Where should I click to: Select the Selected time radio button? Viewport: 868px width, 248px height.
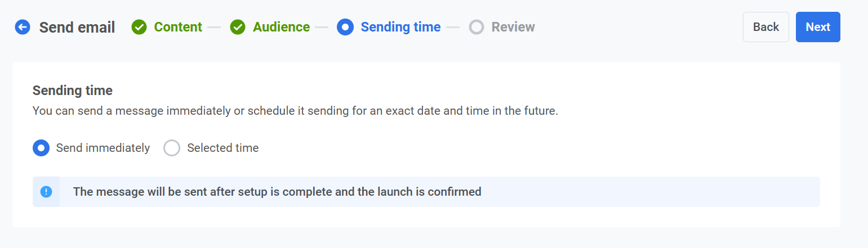tap(172, 148)
